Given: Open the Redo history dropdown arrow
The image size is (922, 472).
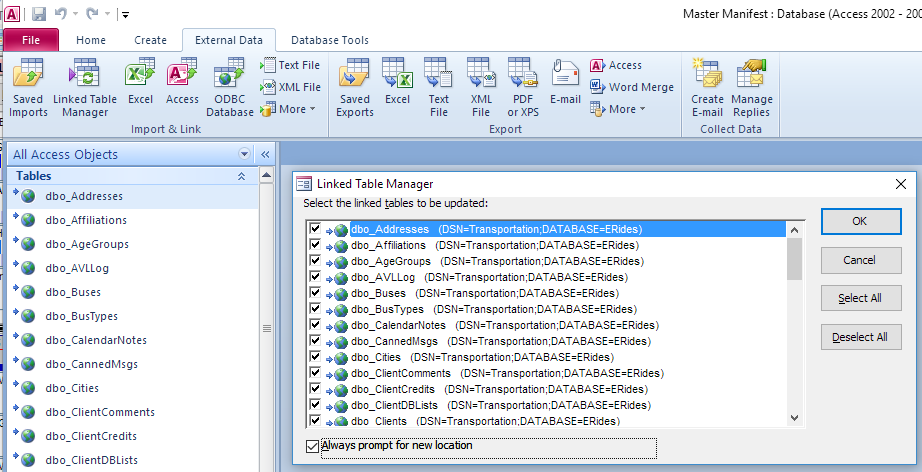Looking at the screenshot, I should point(107,14).
